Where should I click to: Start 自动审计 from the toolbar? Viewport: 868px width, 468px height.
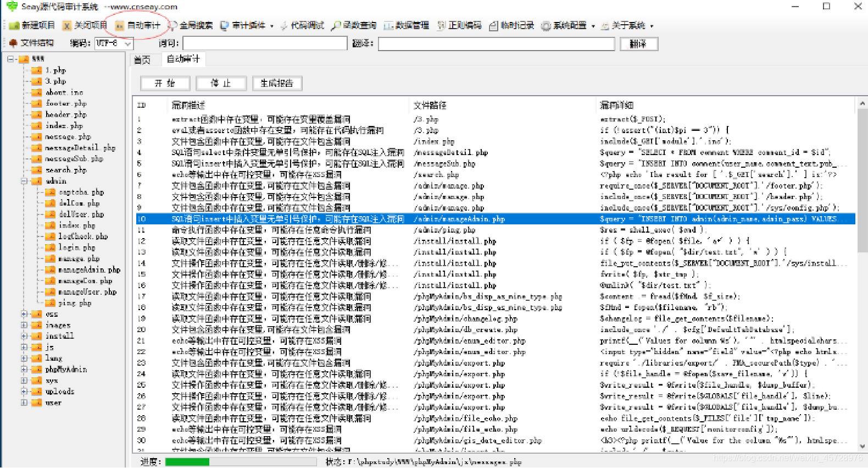click(137, 25)
